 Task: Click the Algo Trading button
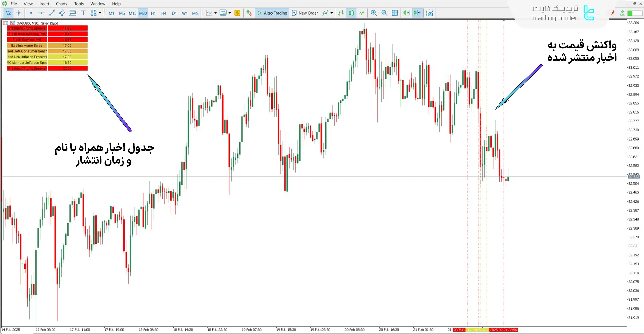272,13
